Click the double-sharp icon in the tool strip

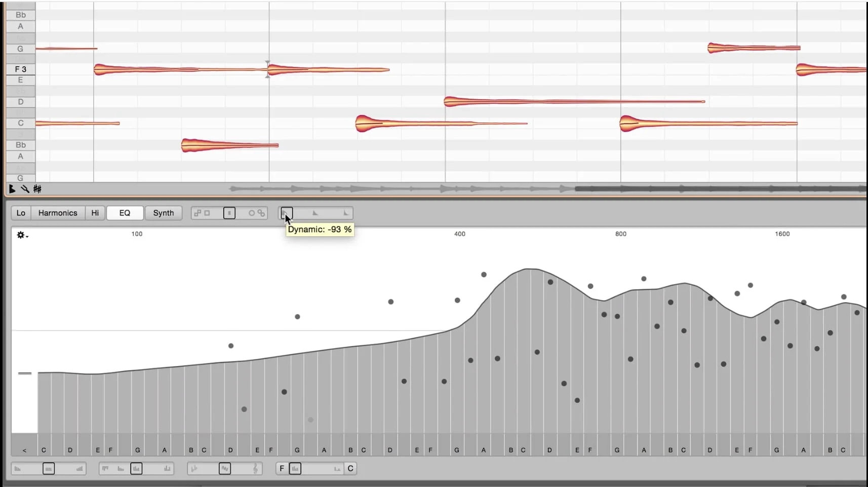pos(36,189)
